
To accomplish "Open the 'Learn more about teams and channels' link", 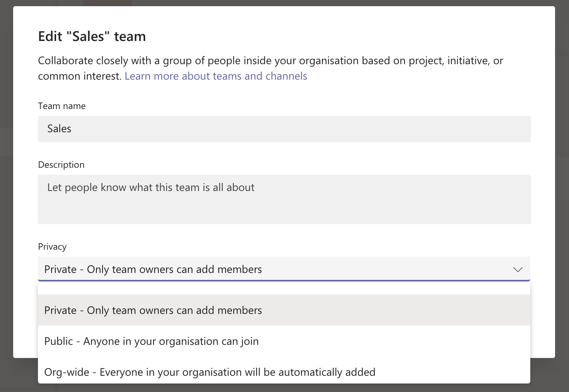I will click(x=216, y=76).
